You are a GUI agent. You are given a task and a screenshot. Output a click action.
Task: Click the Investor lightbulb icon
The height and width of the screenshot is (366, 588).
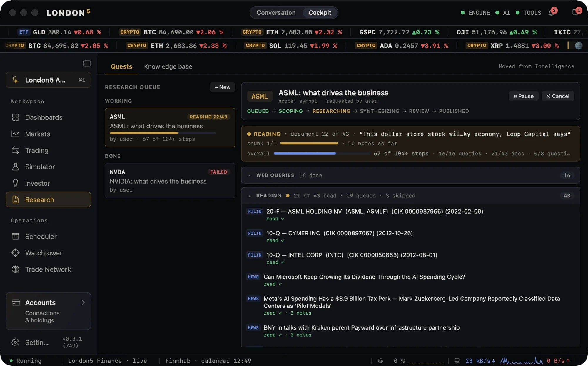(x=15, y=183)
